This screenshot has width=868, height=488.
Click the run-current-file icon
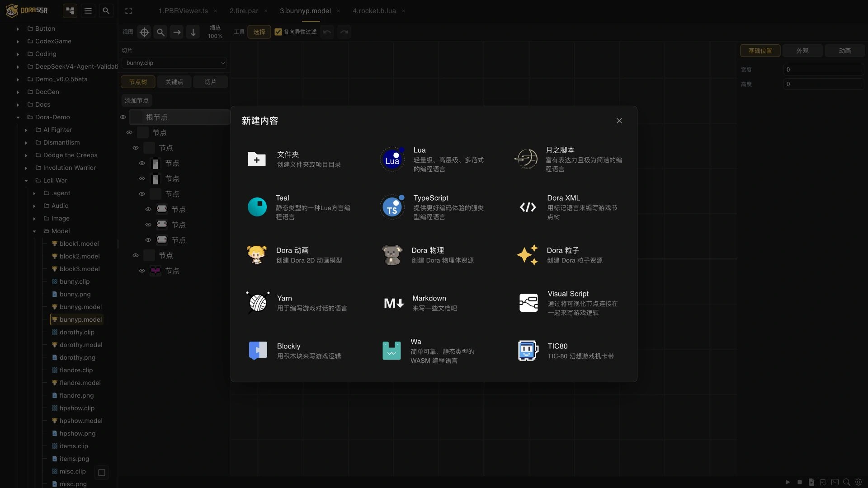click(x=811, y=482)
